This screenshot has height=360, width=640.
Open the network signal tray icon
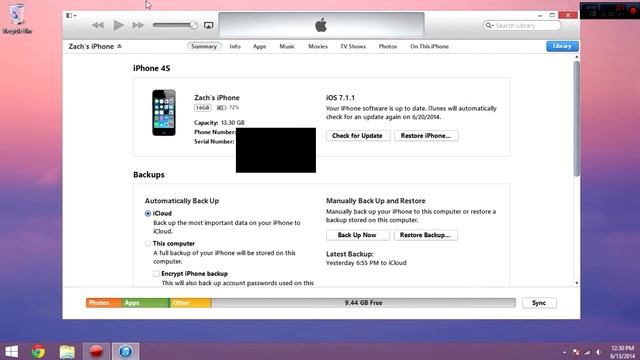click(587, 352)
